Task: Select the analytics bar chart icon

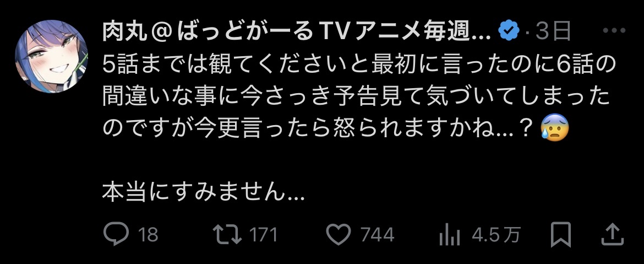Action: [449, 234]
